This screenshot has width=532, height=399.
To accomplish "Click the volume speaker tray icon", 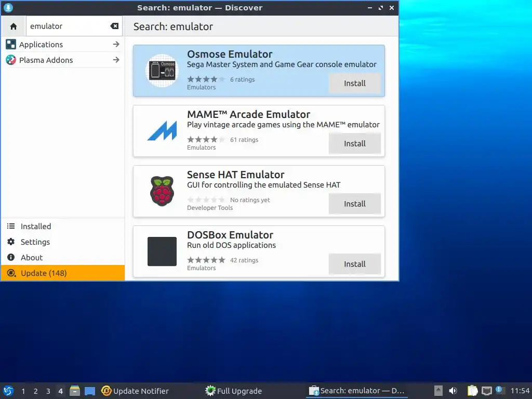I will pos(453,391).
